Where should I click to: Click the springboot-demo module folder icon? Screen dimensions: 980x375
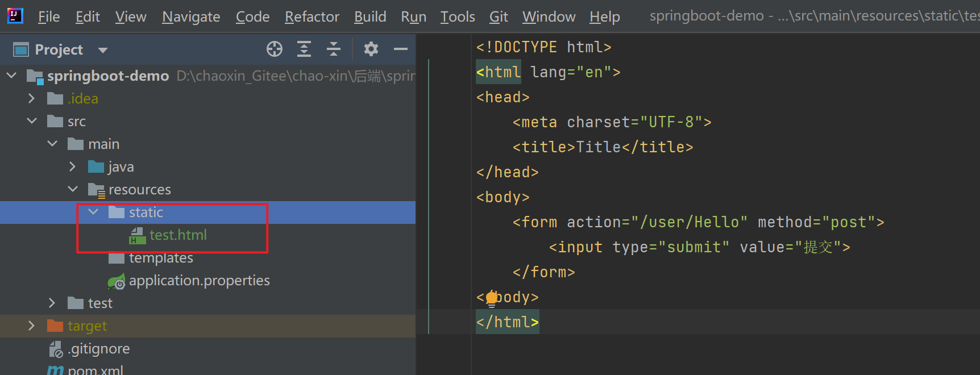click(35, 76)
